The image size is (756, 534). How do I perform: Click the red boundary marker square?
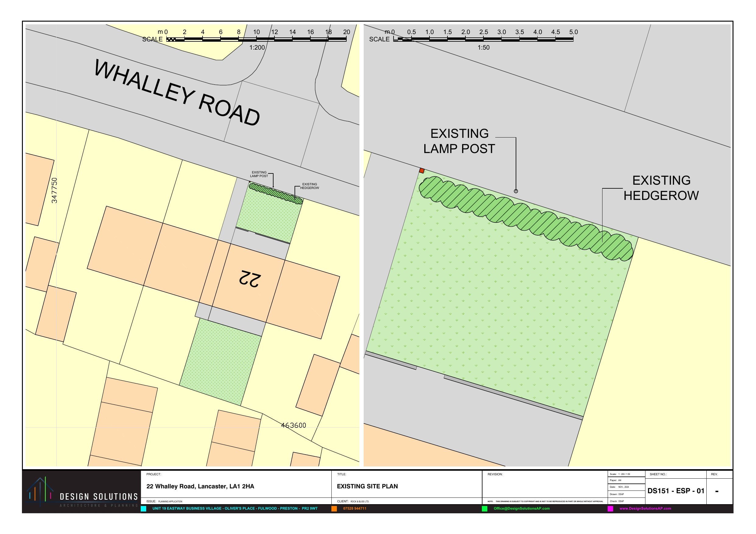(422, 170)
